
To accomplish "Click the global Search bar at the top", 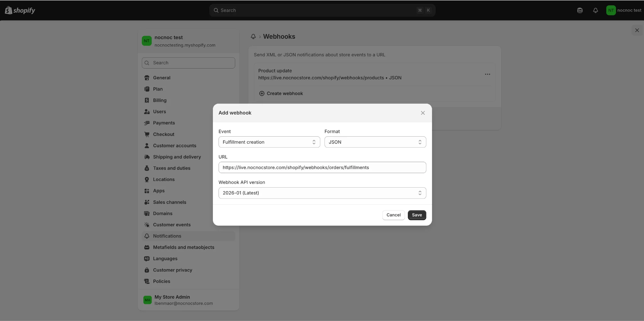I will pos(322,10).
